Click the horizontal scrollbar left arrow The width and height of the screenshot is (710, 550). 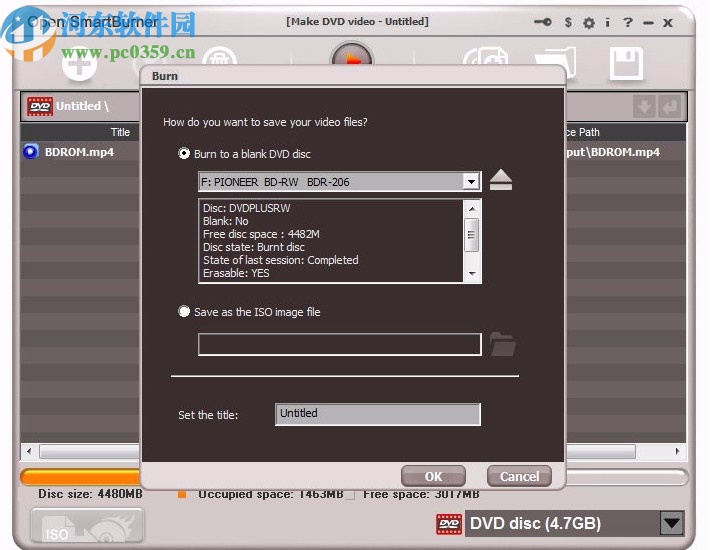29,451
